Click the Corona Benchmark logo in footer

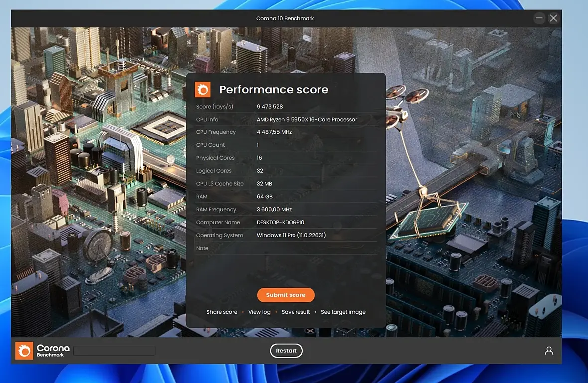coord(43,351)
